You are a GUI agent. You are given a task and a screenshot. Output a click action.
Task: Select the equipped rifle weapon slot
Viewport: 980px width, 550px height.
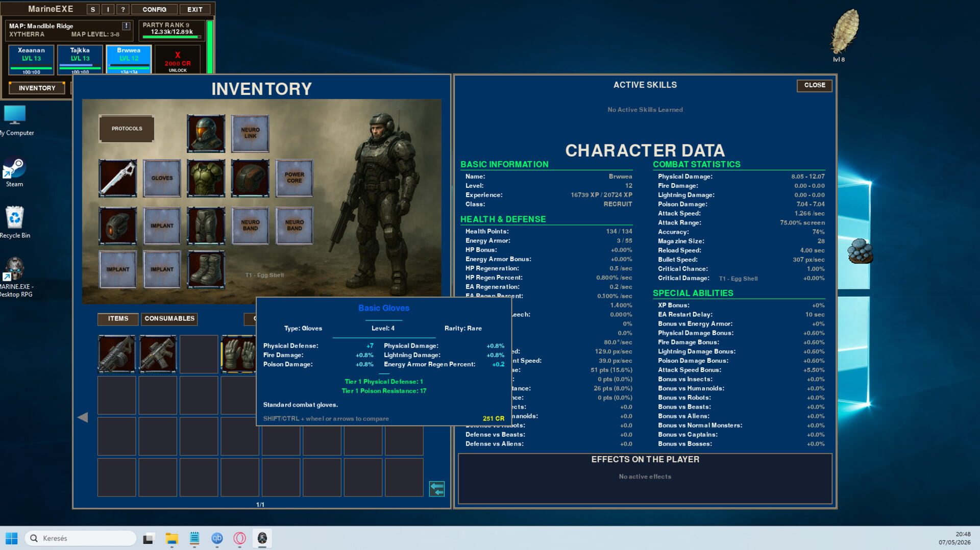(x=117, y=178)
